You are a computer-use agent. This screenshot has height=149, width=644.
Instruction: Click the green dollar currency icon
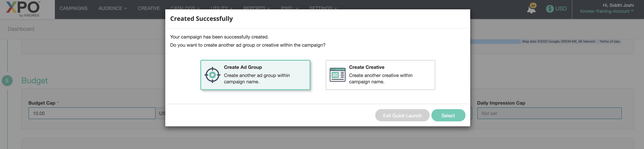[550, 9]
